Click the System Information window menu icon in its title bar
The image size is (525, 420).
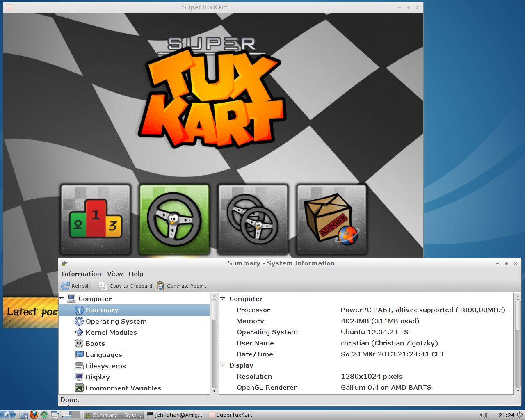pos(64,263)
